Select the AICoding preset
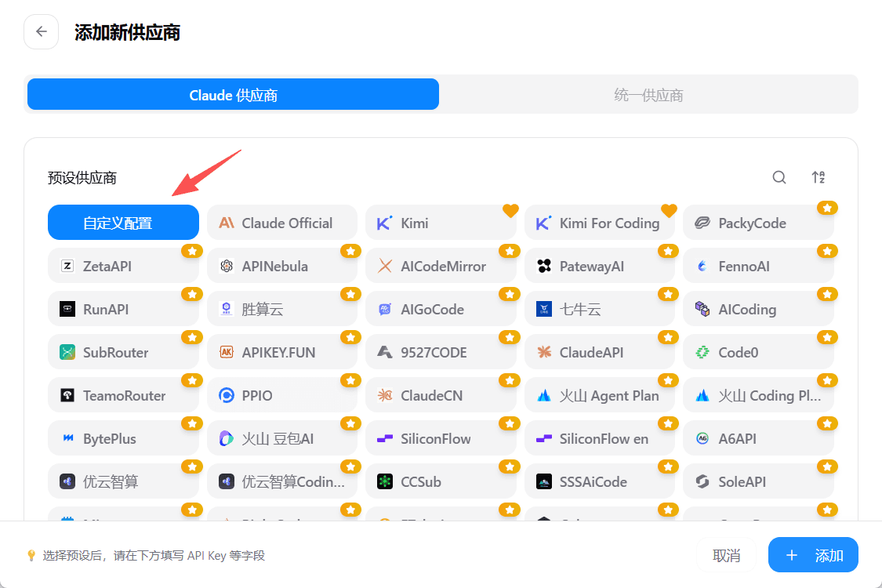The image size is (882, 588). (x=758, y=309)
